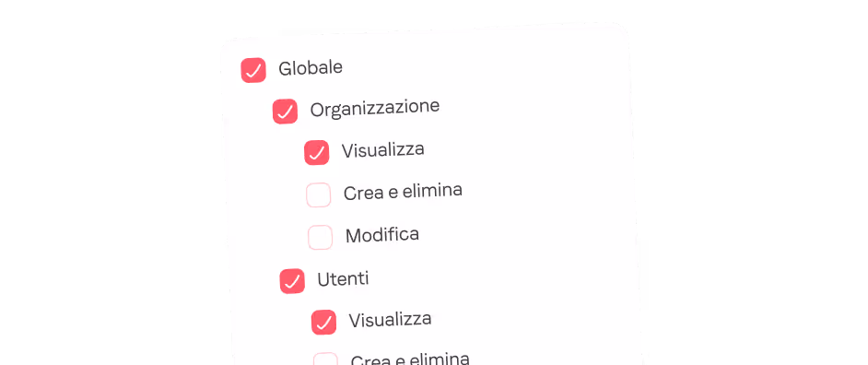Tick the Modifica checkbox

pyautogui.click(x=320, y=237)
